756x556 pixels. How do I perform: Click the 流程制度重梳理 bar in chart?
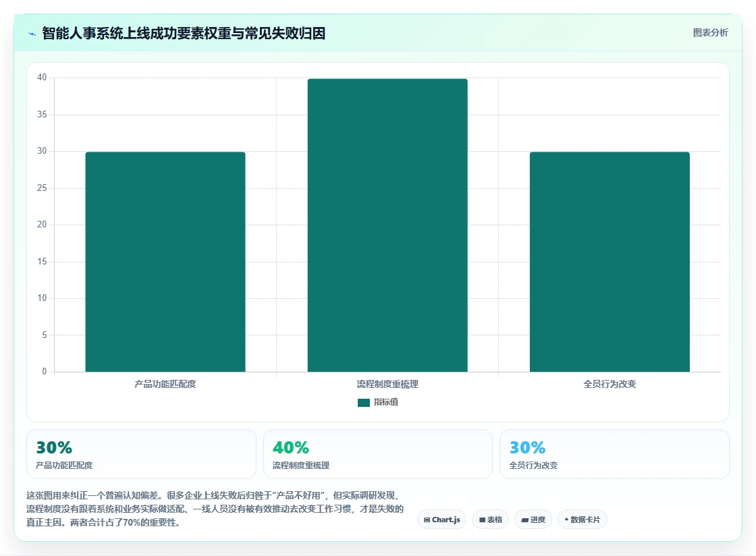pyautogui.click(x=387, y=225)
